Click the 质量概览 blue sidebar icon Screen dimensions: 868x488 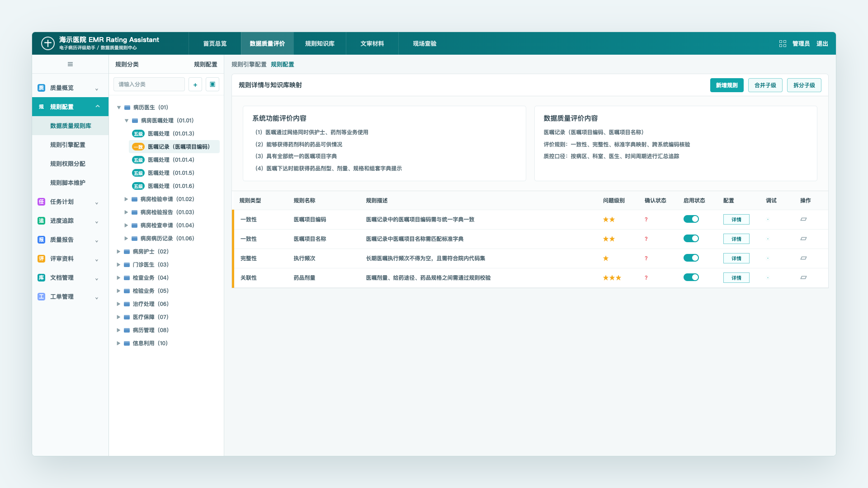point(41,88)
